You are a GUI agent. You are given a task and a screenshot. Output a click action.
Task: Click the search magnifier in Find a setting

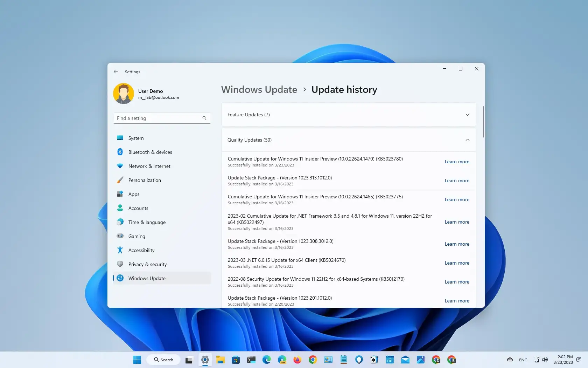pos(204,118)
